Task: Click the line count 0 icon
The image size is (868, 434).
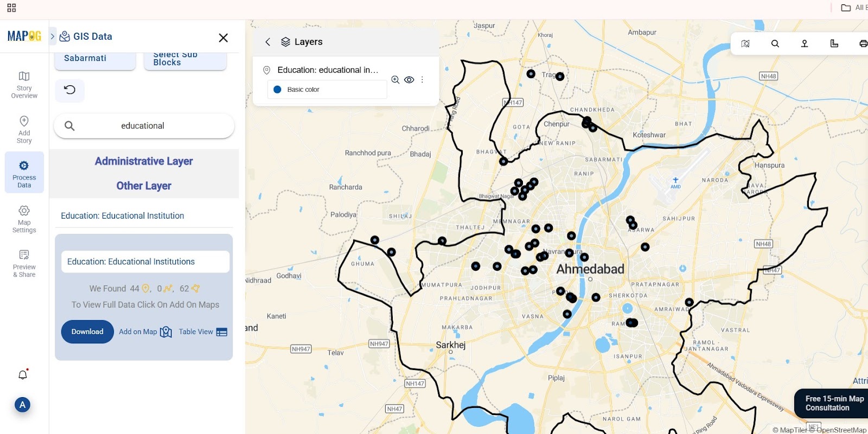Action: (x=168, y=289)
